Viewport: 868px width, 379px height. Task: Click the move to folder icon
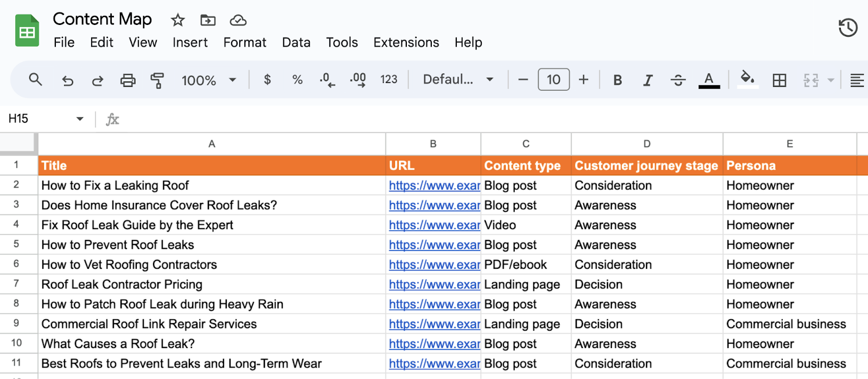coord(208,21)
